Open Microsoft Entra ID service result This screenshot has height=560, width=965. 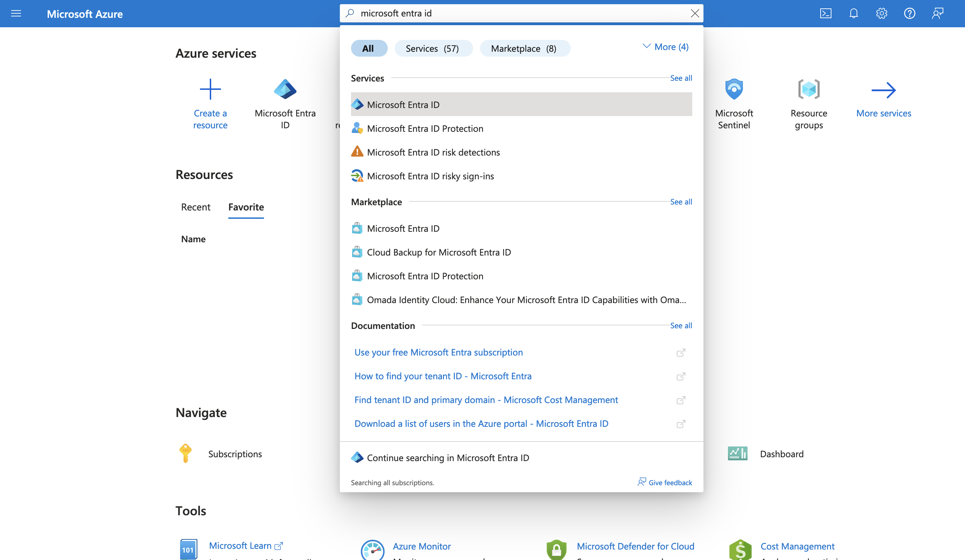pyautogui.click(x=521, y=105)
